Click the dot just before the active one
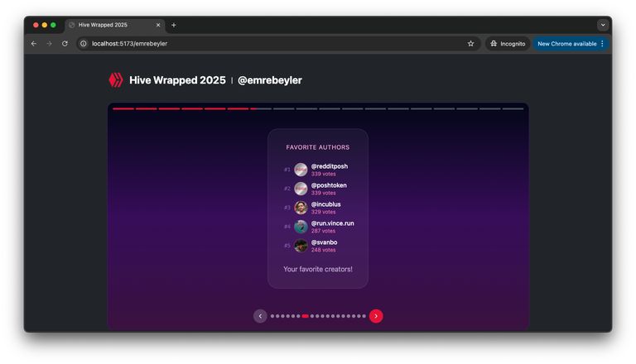The height and width of the screenshot is (364, 636). click(298, 316)
